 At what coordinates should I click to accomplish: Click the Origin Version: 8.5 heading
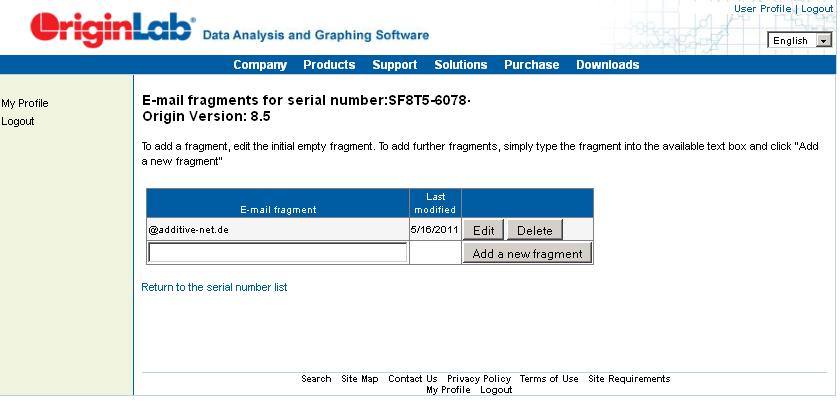point(206,116)
